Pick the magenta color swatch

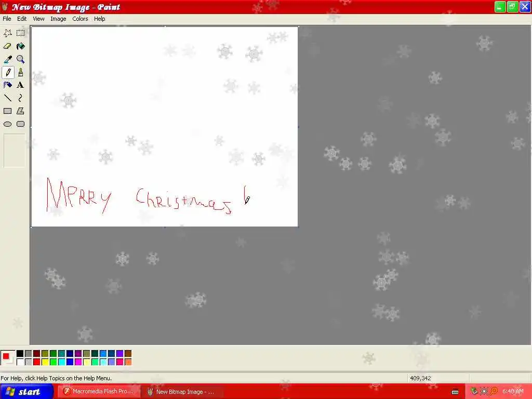click(x=78, y=362)
